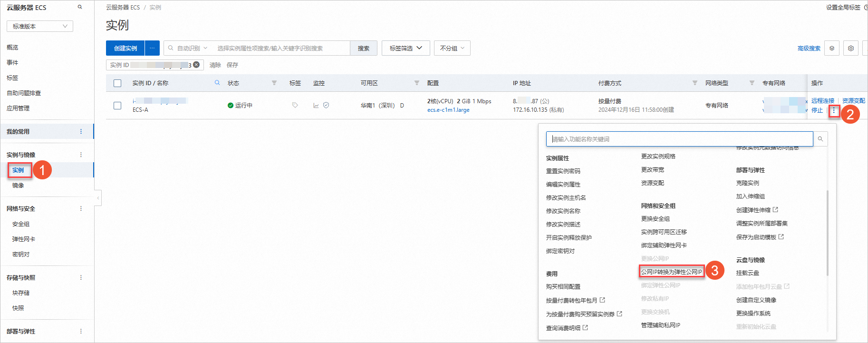This screenshot has width=868, height=343.
Task: Select 标签 in the sidebar
Action: [12, 78]
